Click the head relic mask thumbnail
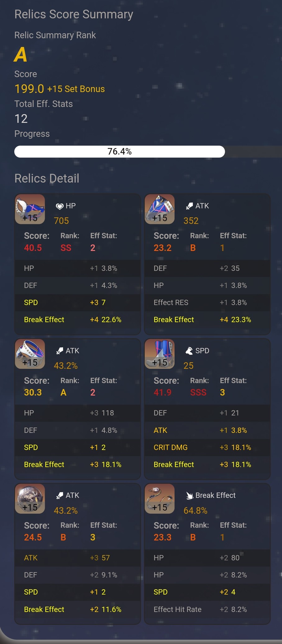Screen dimensions: 282x644 pyautogui.click(x=30, y=209)
